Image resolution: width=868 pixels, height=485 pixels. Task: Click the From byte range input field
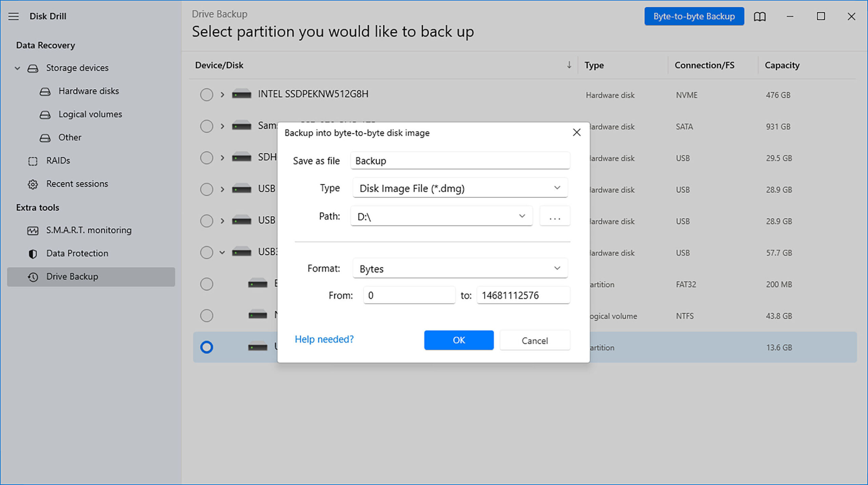[x=408, y=295]
